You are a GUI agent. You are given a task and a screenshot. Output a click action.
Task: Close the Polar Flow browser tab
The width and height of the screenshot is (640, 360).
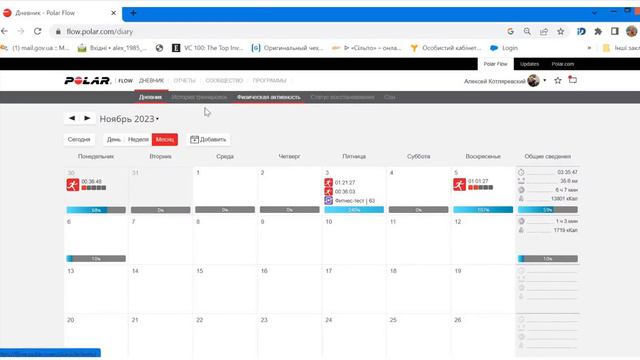pyautogui.click(x=113, y=13)
